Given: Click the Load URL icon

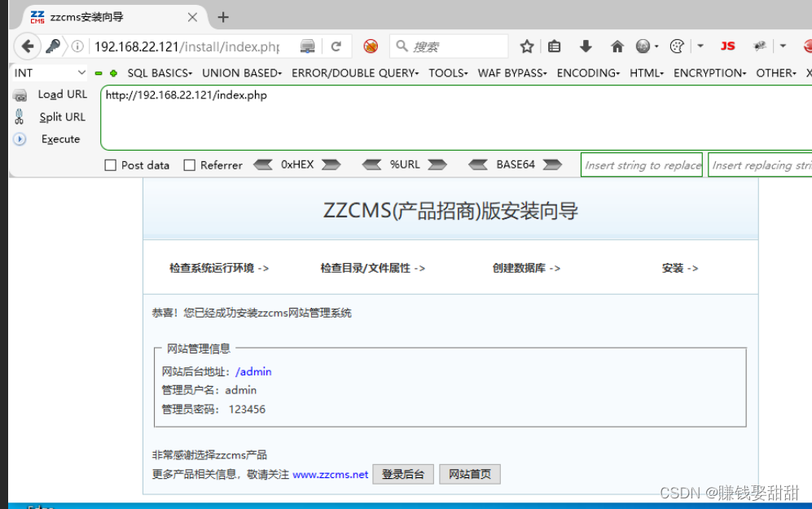Looking at the screenshot, I should (20, 95).
